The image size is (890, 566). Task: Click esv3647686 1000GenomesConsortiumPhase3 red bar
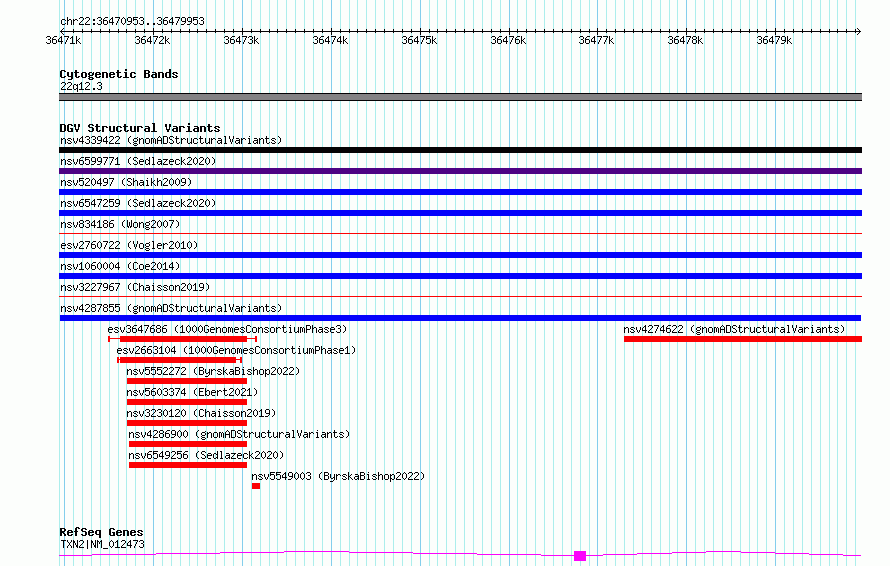pos(183,339)
